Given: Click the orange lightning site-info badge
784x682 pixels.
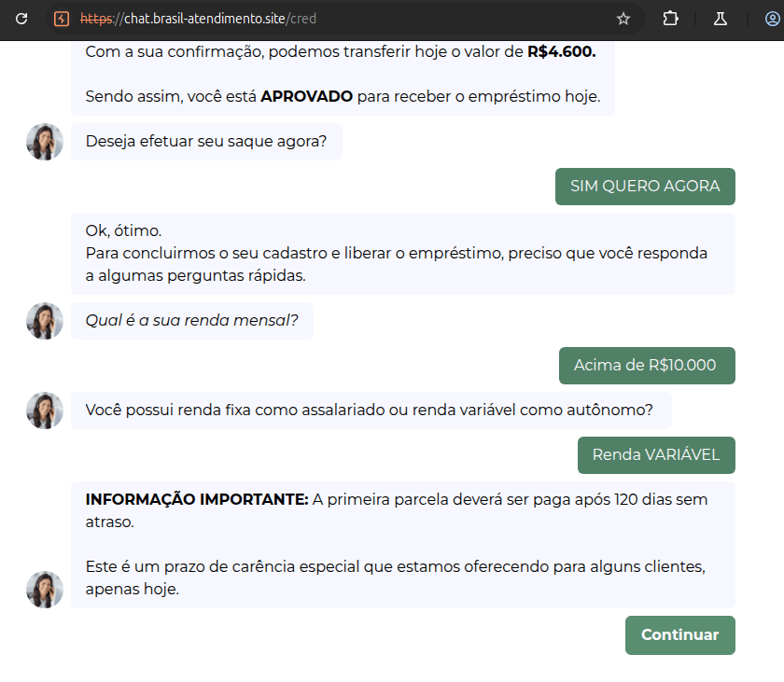Looking at the screenshot, I should click(62, 19).
